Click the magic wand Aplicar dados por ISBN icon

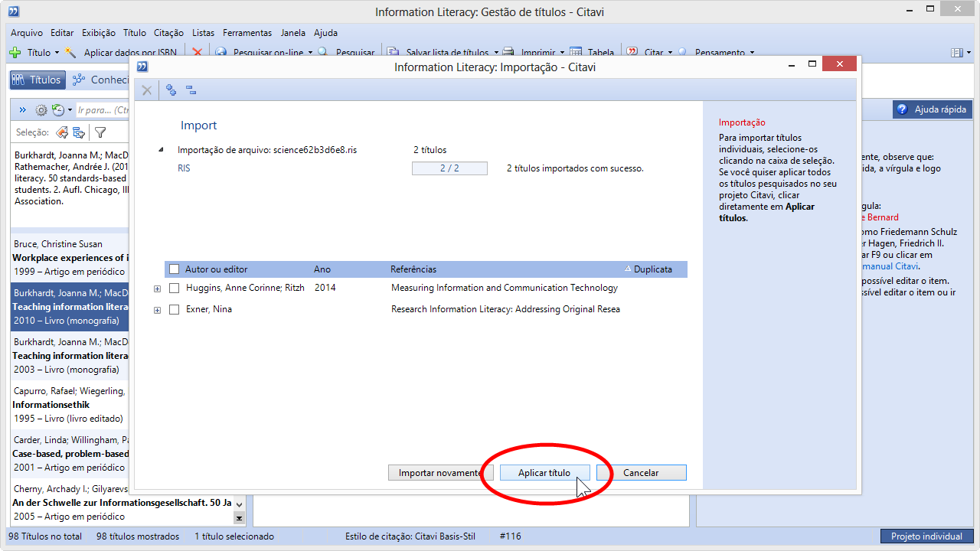tap(71, 53)
